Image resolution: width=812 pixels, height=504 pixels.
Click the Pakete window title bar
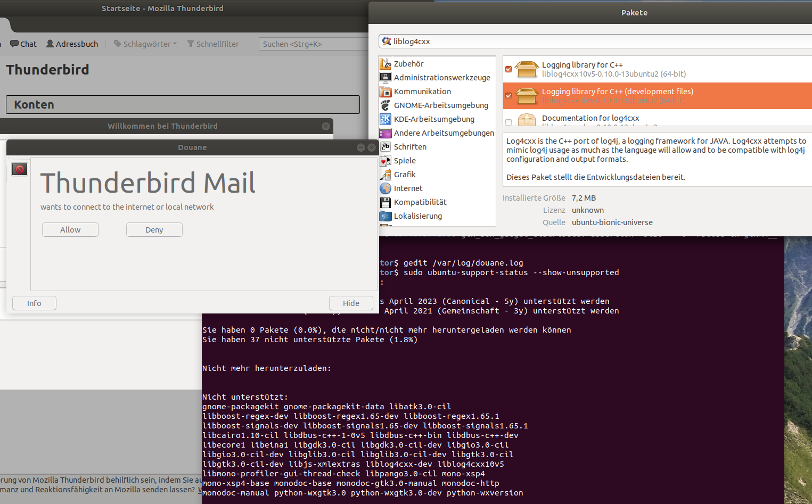point(590,12)
